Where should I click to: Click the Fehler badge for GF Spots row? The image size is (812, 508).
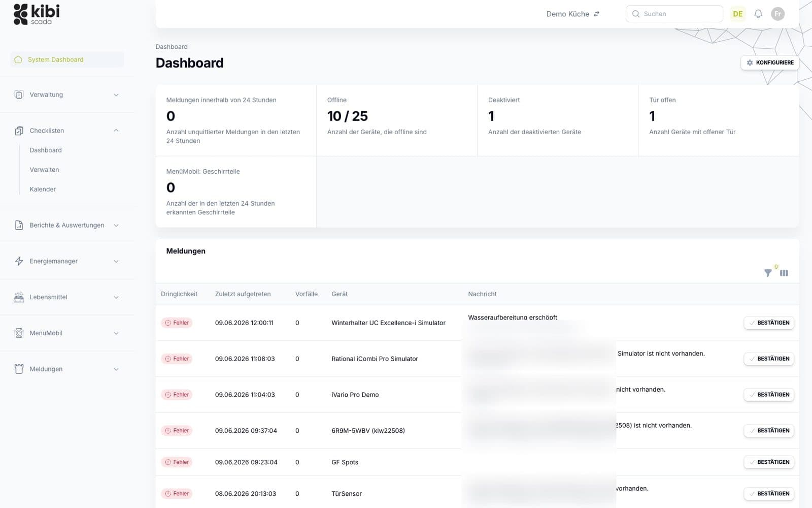pos(177,462)
